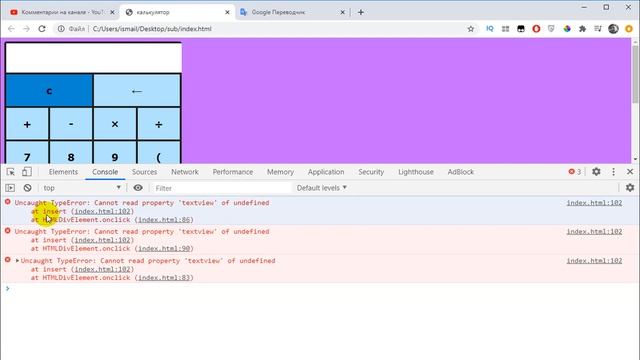The height and width of the screenshot is (360, 640).
Task: Click the calculator C clear button
Action: [49, 91]
